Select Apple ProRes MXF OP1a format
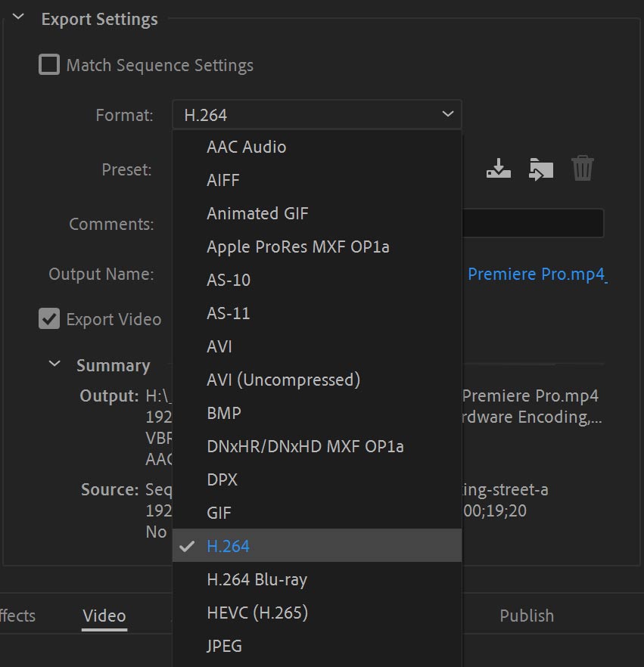The width and height of the screenshot is (644, 667). pos(316,247)
